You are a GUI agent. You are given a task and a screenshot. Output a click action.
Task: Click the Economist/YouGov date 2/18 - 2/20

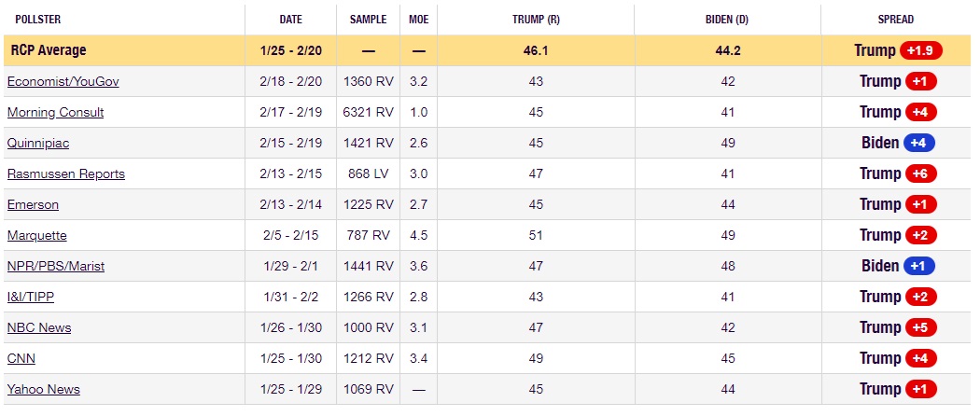coord(290,82)
